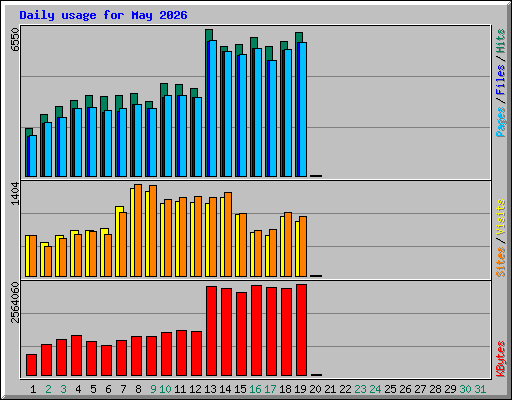Click the red KBytes bar for day 16
Viewport: 512px width, 400px height.
[256, 331]
